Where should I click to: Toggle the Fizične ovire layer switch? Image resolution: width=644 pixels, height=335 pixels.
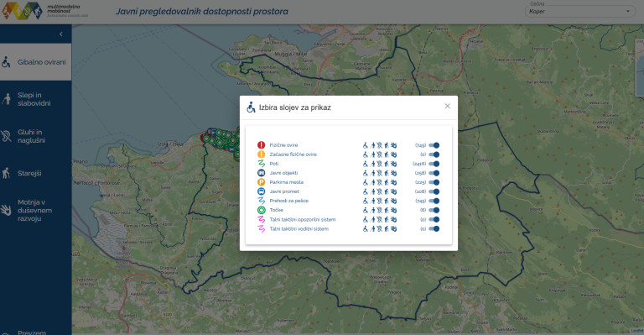(434, 145)
